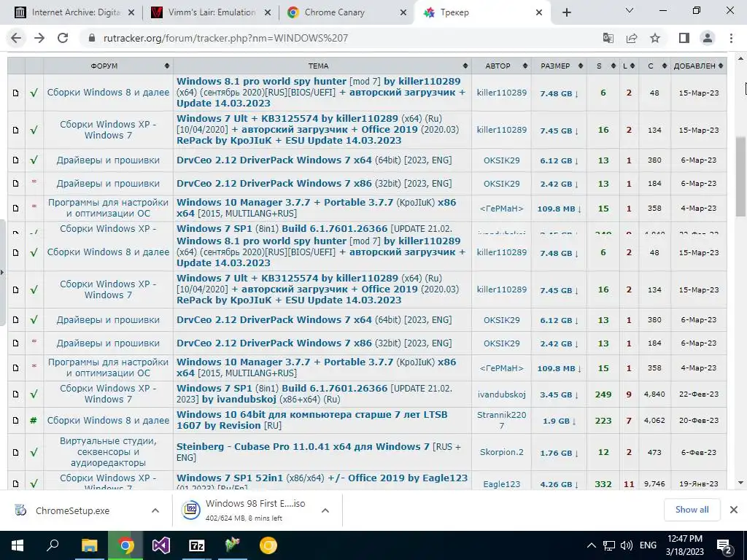Bookmark this page with the star icon
747x560 pixels.
tap(655, 38)
